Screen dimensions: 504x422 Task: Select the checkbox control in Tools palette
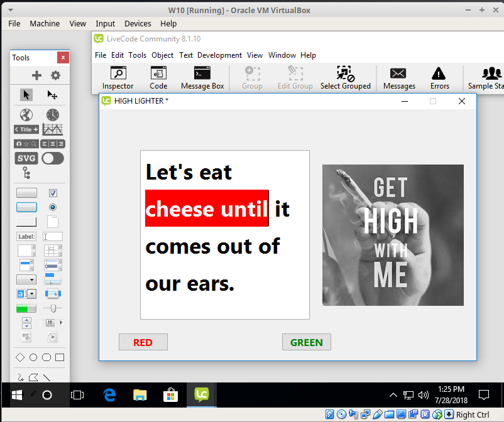point(53,193)
